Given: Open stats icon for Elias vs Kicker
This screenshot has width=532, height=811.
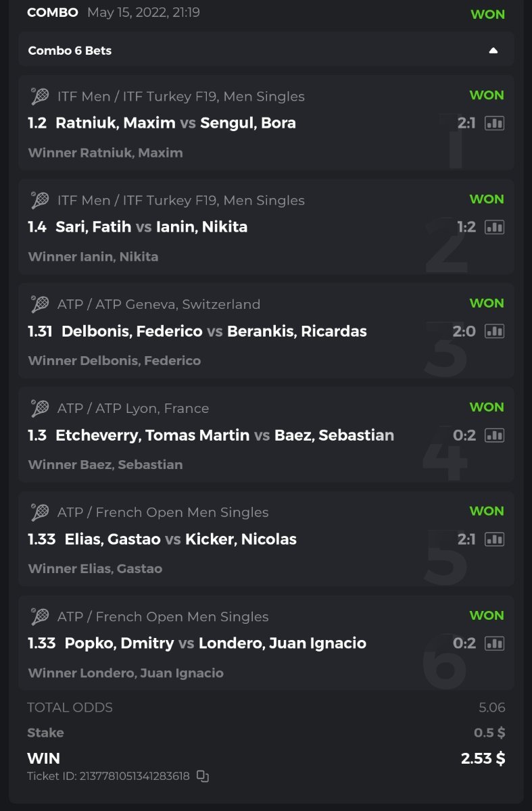Looking at the screenshot, I should click(494, 539).
